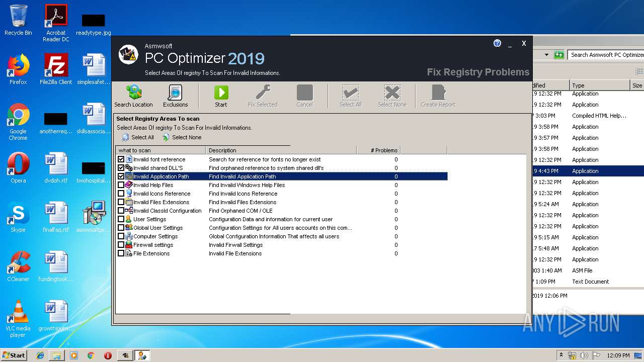
Task: Launch Internet Explorer from taskbar
Action: coord(40,355)
